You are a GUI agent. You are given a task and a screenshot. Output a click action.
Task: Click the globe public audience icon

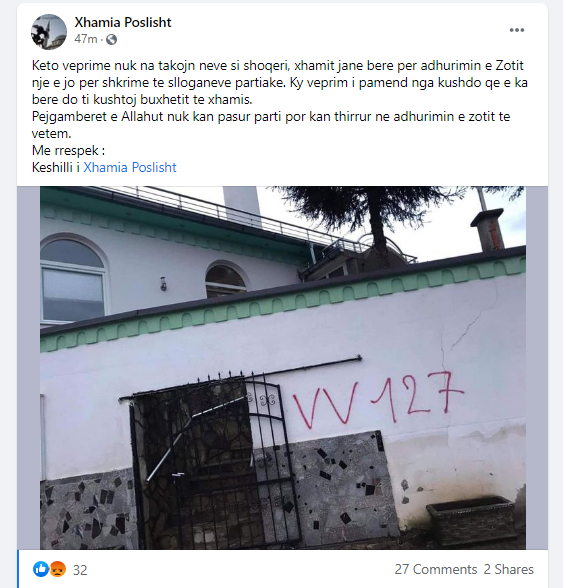pyautogui.click(x=111, y=39)
